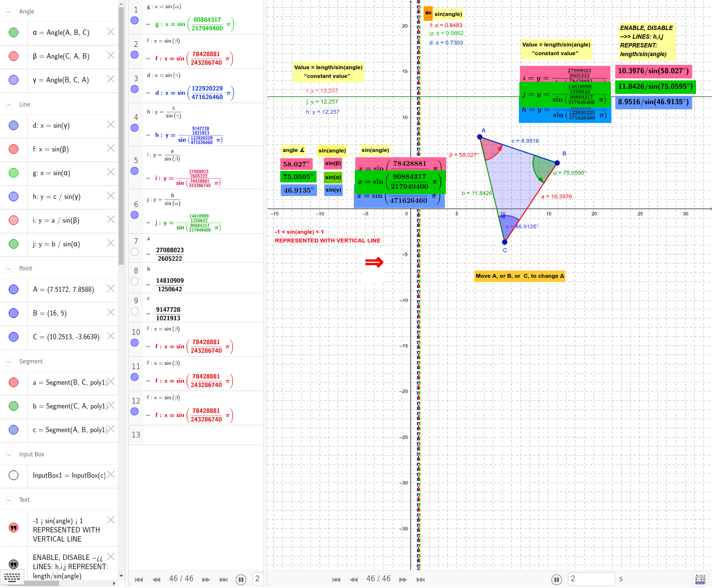Show InputBox1 via its visibility circle
Image resolution: width=713 pixels, height=588 pixels.
coord(14,475)
